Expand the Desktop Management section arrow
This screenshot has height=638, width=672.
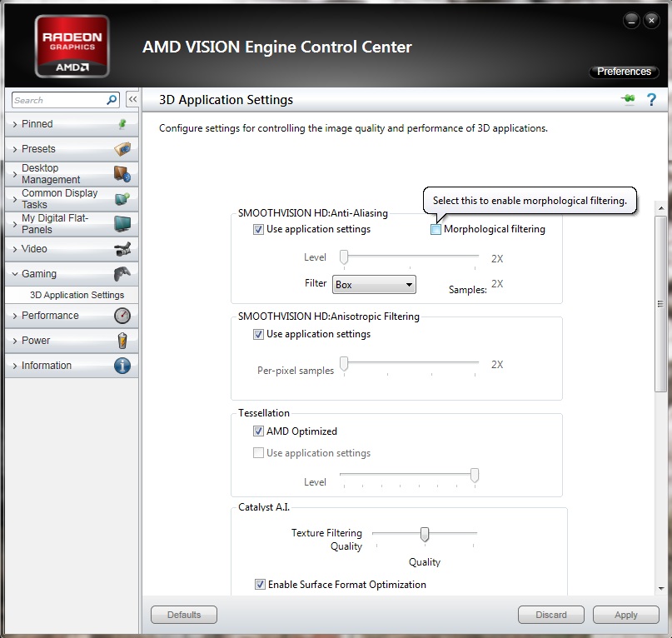[15, 174]
